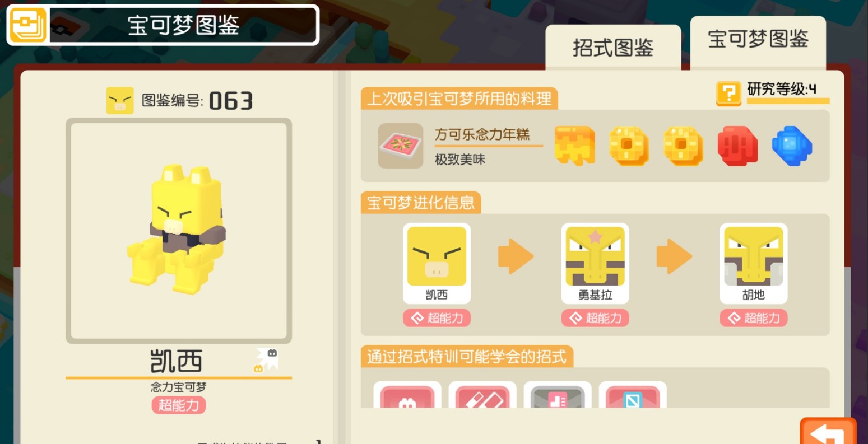The height and width of the screenshot is (444, 868).
Task: Click the red ingredient cube icon
Action: (737, 146)
